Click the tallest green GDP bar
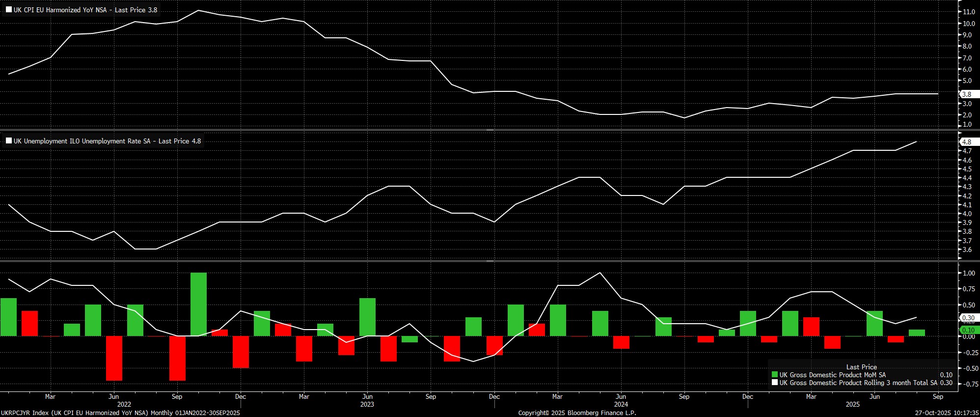 pyautogui.click(x=198, y=305)
